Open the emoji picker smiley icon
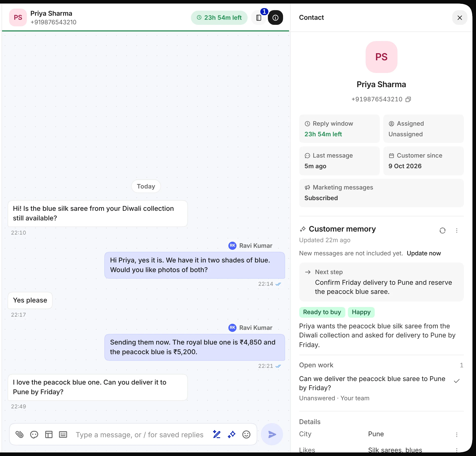 coord(246,434)
